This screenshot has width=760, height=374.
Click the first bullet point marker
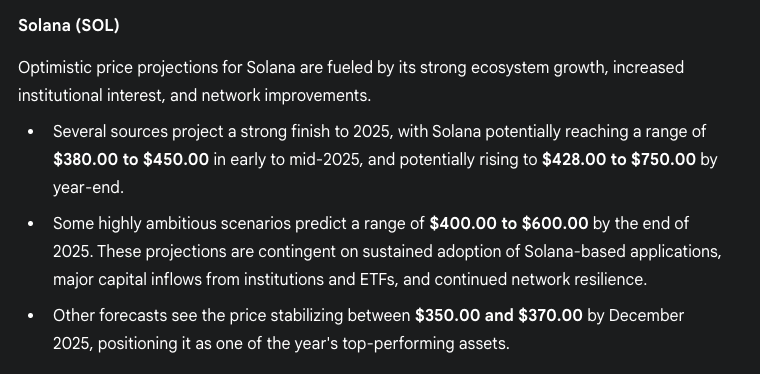tap(31, 132)
